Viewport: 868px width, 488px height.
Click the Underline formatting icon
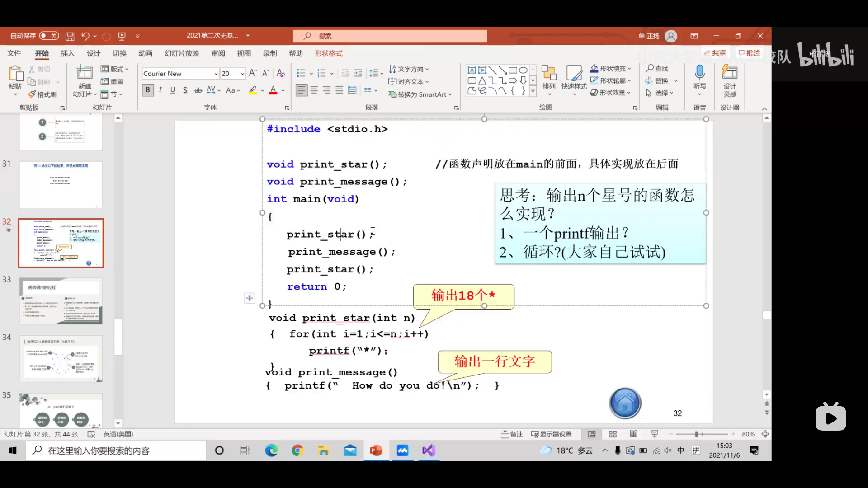tap(173, 90)
